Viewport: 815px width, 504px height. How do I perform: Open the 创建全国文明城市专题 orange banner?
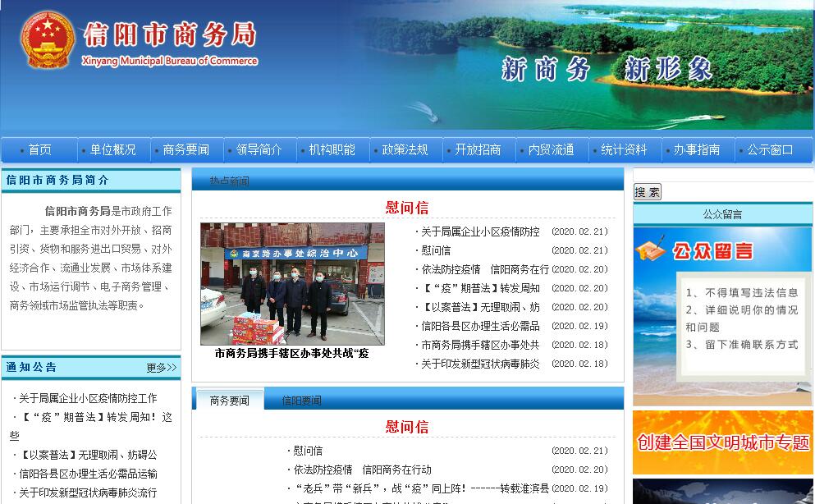click(722, 442)
